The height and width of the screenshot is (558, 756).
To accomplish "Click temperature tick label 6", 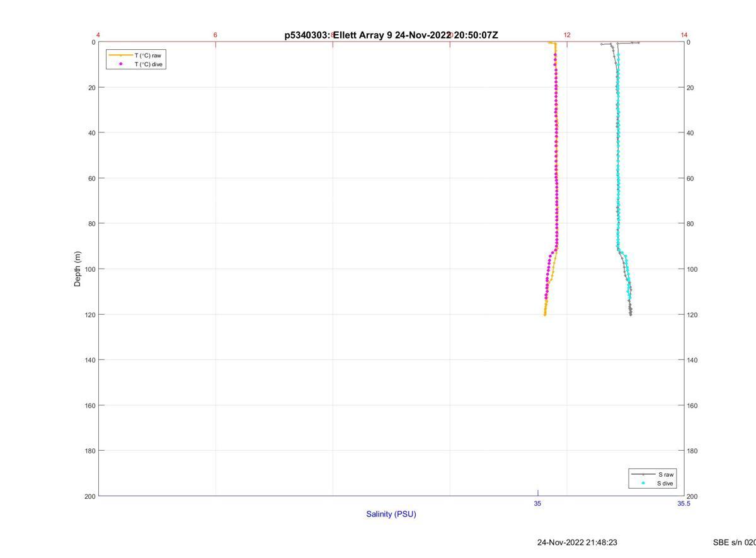I will [x=215, y=35].
